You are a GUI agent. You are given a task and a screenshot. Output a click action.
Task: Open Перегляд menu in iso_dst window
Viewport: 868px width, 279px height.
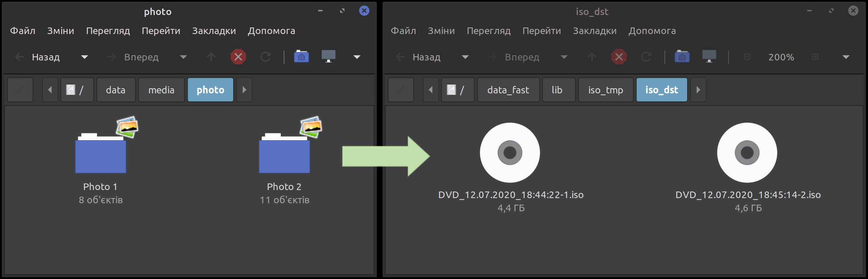(x=489, y=31)
